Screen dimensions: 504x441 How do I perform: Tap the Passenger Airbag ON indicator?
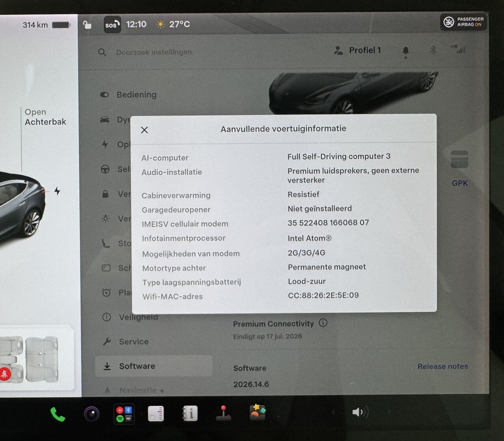(x=463, y=22)
